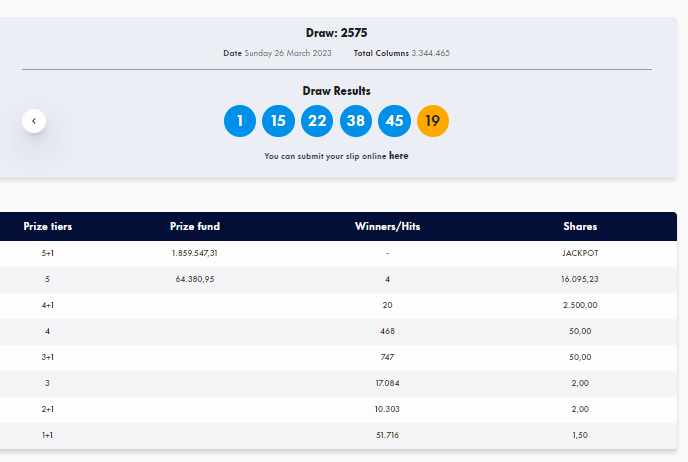
Task: Click the JACKPOT shares cell
Action: click(580, 253)
